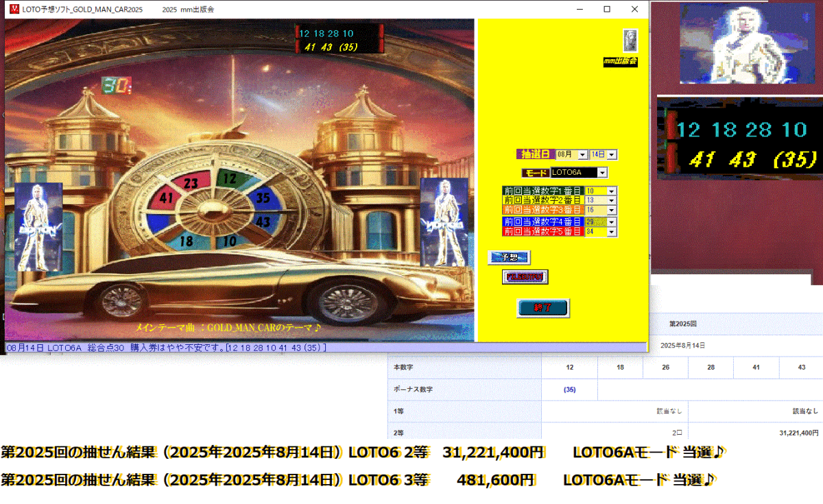Open the 前回当選数字1番目 dropdown showing 10
The width and height of the screenshot is (823, 504).
tap(611, 191)
